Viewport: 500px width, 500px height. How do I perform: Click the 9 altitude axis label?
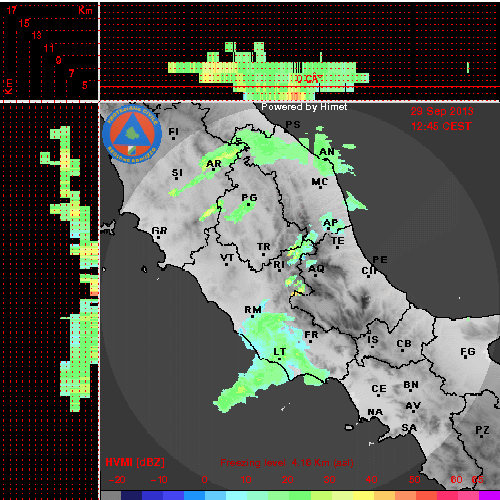[x=59, y=60]
